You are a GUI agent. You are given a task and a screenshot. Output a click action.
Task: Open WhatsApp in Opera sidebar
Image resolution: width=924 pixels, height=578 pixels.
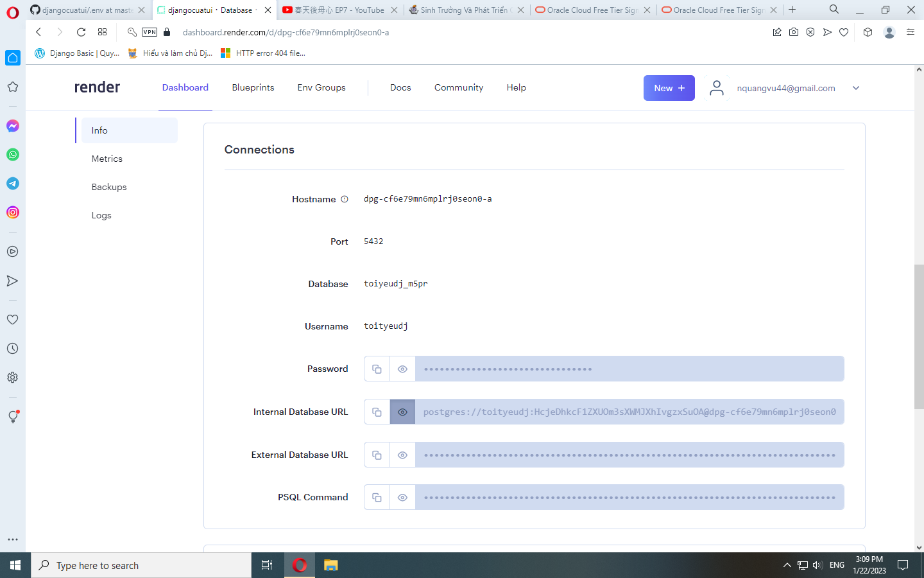tap(13, 155)
